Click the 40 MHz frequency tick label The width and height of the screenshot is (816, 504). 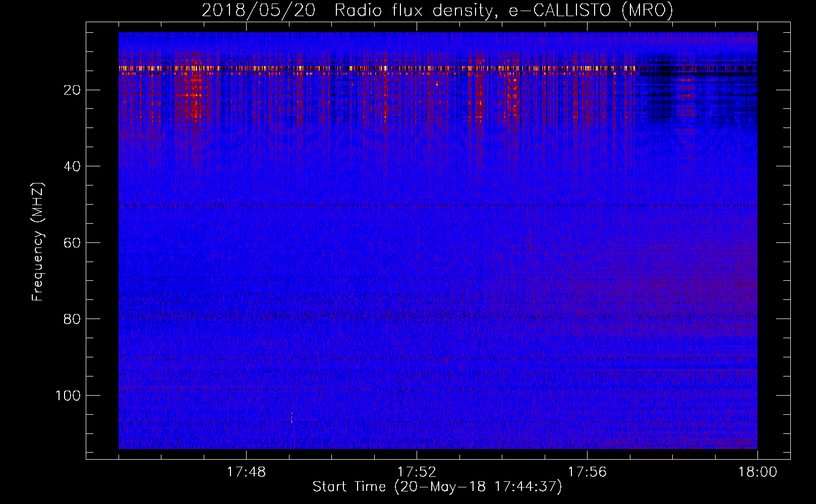[72, 166]
